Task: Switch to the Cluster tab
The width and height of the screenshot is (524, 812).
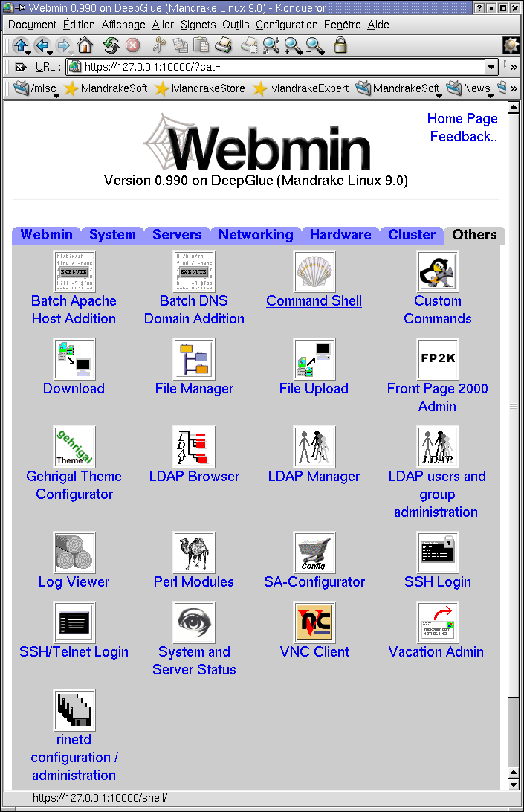Action: pos(412,234)
